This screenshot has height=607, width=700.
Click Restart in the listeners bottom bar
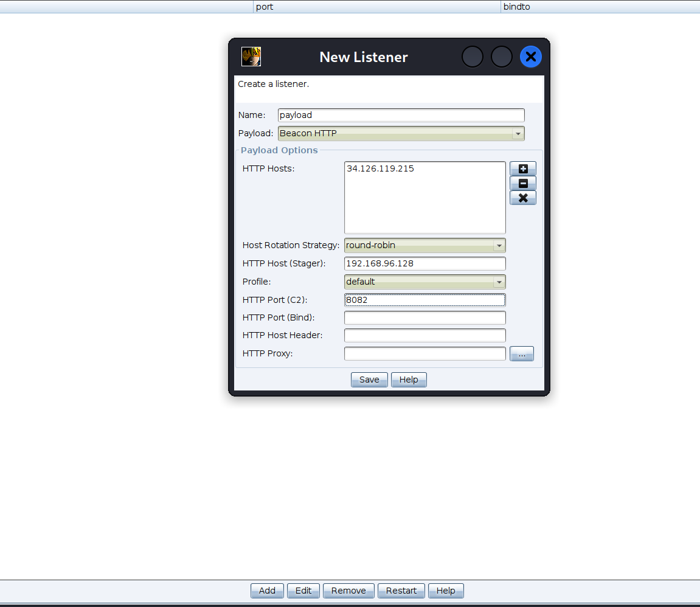401,591
